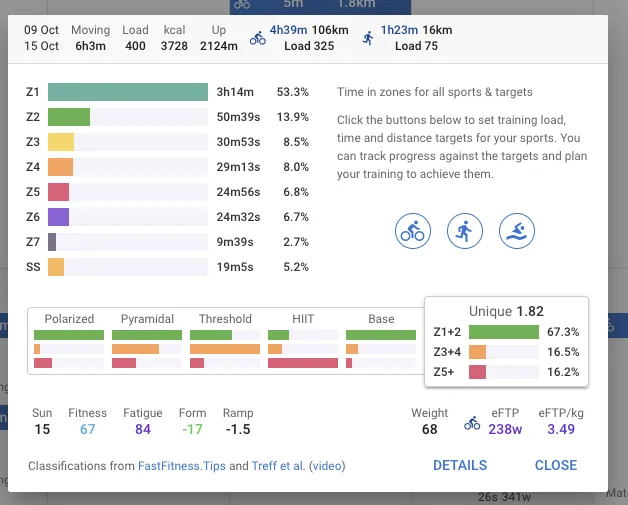628x505 pixels.
Task: Select the Polarized distribution model
Action: coord(68,341)
